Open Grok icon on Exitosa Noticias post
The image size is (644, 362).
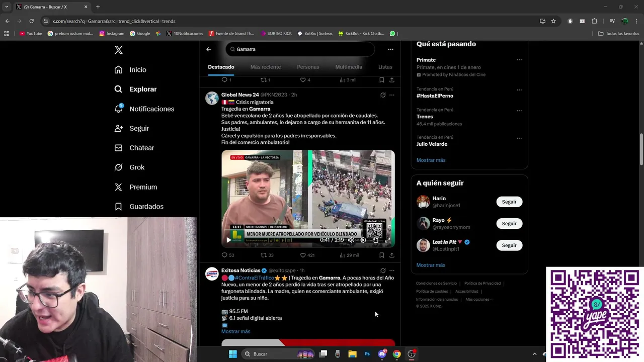click(383, 270)
